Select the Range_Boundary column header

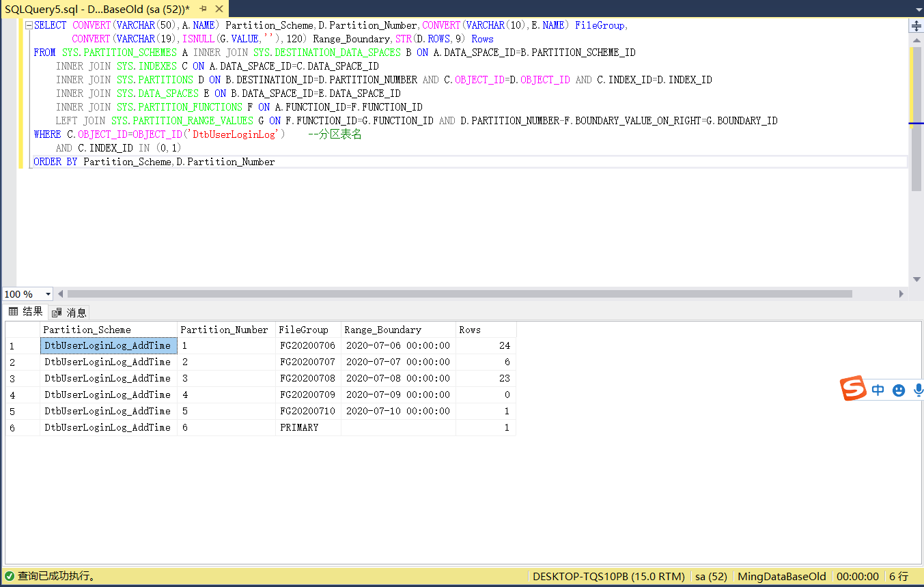tap(399, 330)
